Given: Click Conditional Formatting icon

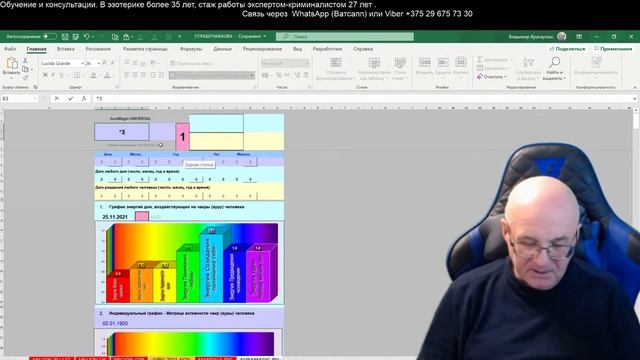Looking at the screenshot, I should coord(336,63).
